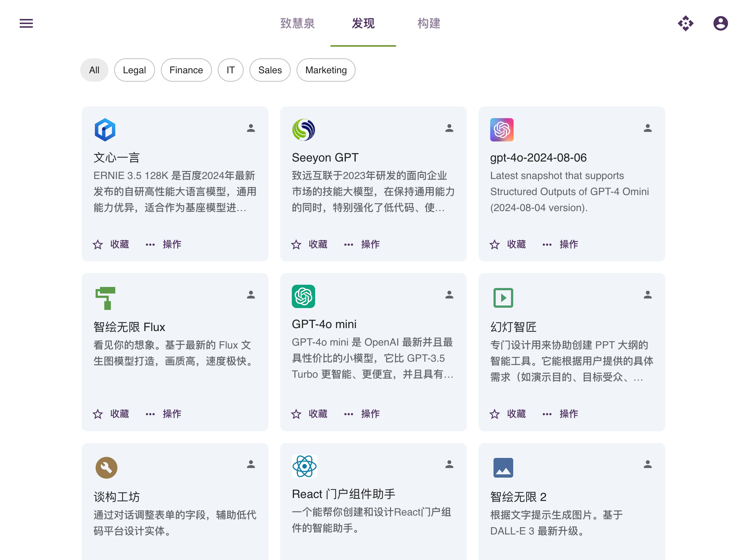Select the All filter chip
The height and width of the screenshot is (560, 747).
[x=94, y=70]
